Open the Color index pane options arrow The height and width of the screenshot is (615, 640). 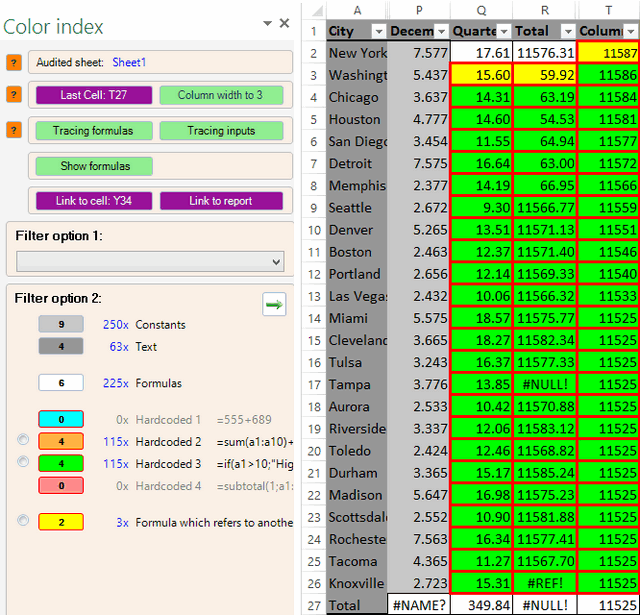[x=267, y=23]
